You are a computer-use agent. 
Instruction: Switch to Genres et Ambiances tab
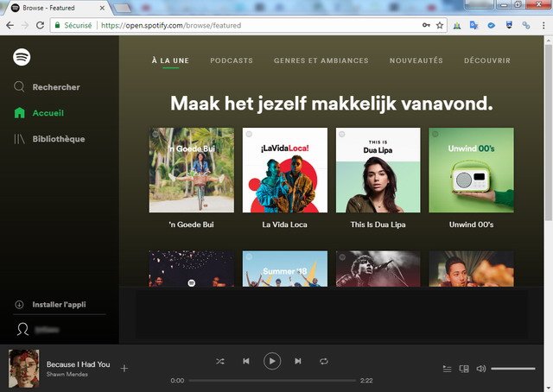[x=321, y=60]
